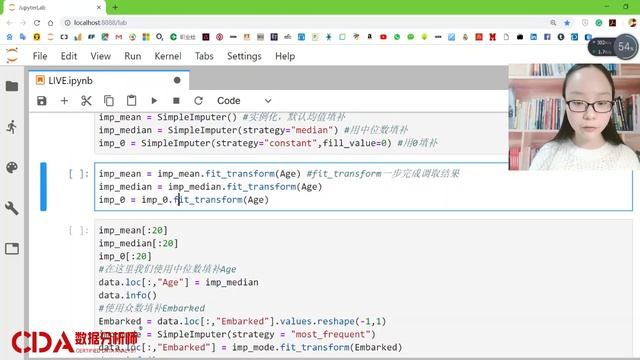Click the execution prompt of the fit_transform cell
The image size is (640, 360).
78,174
